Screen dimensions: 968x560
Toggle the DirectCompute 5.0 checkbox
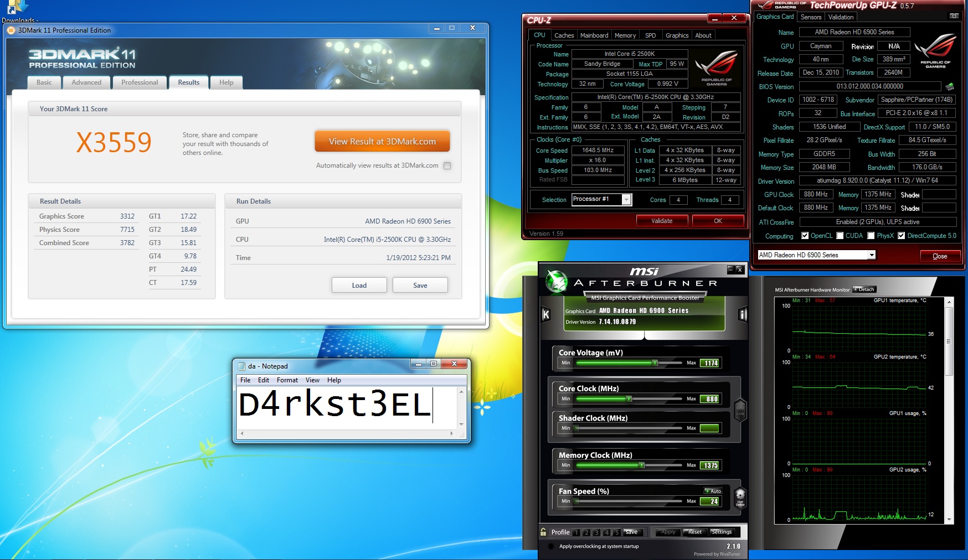tap(902, 236)
